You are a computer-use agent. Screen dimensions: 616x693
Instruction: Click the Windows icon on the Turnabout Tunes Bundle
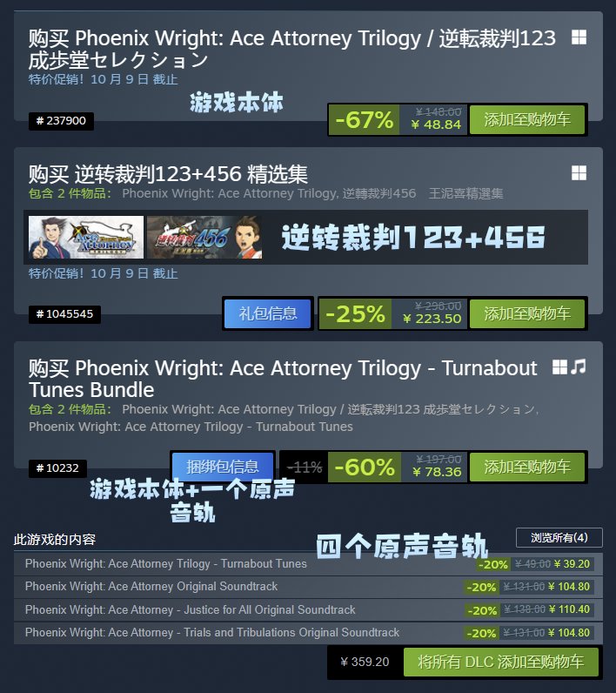click(560, 367)
